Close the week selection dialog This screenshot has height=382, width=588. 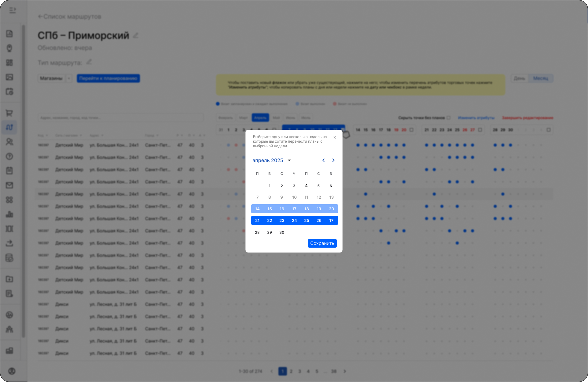(335, 137)
